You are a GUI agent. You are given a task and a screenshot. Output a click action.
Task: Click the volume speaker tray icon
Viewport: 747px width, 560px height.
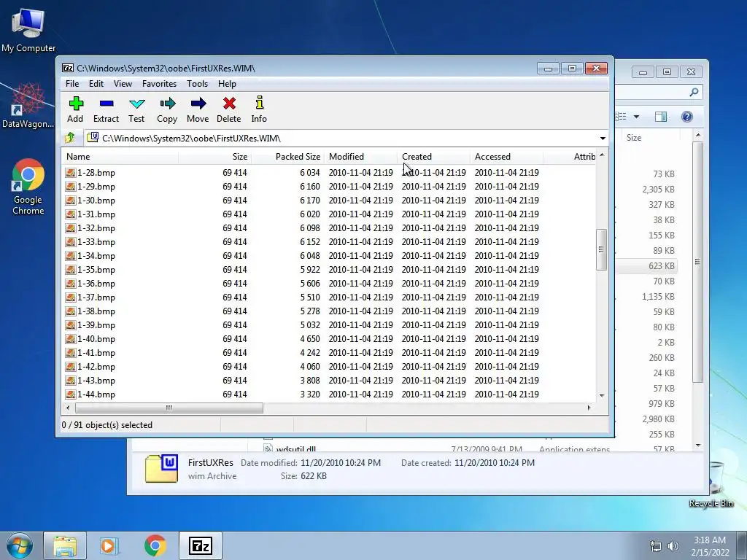[x=673, y=546]
